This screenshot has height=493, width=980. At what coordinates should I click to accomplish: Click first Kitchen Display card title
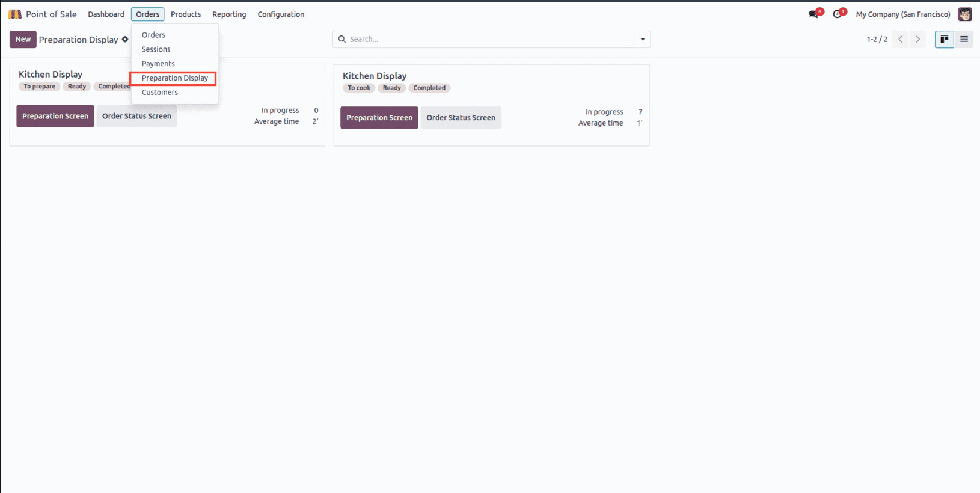[51, 74]
